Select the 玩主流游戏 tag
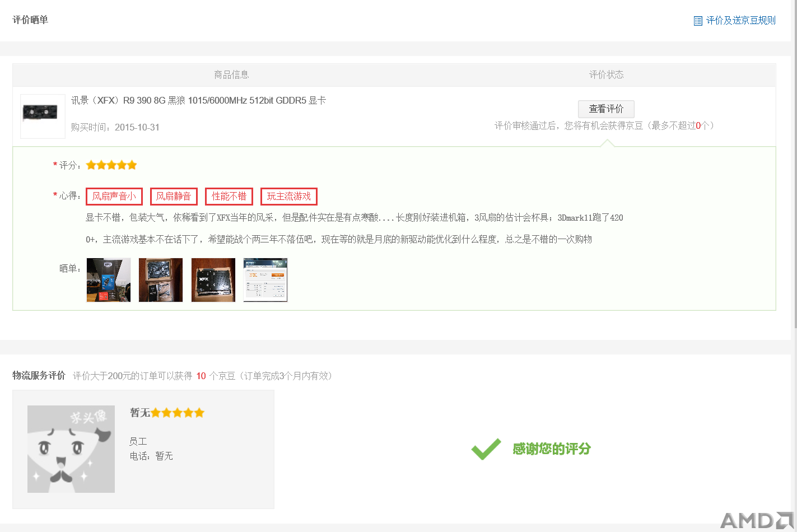797x532 pixels. tap(289, 197)
